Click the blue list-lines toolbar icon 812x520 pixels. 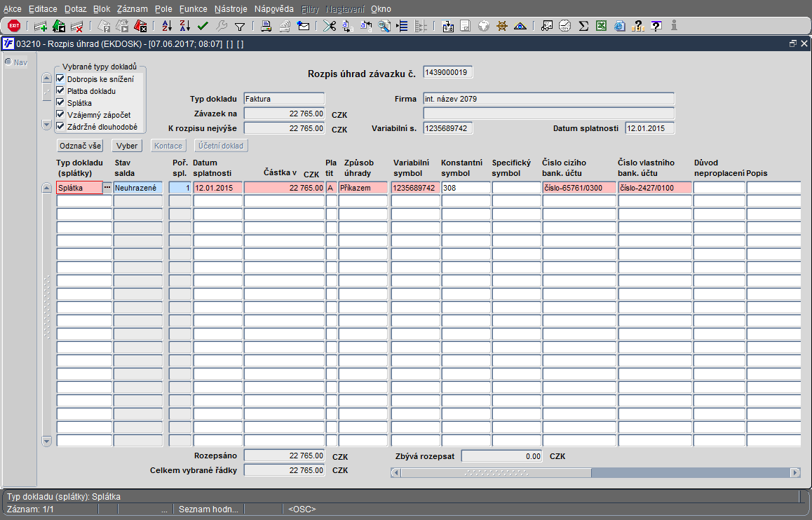coord(402,26)
